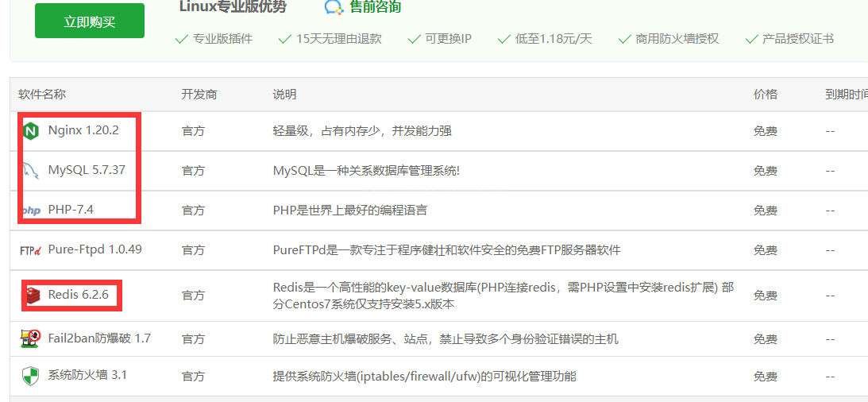Click the 售前咨询 chat bubble icon
868x402 pixels.
coord(334,8)
